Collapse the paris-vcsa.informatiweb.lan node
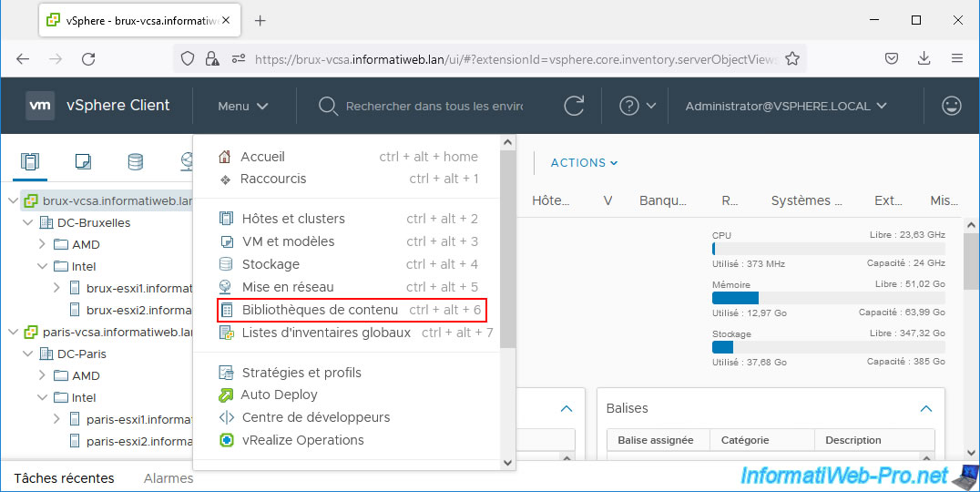The image size is (980, 492). click(13, 332)
